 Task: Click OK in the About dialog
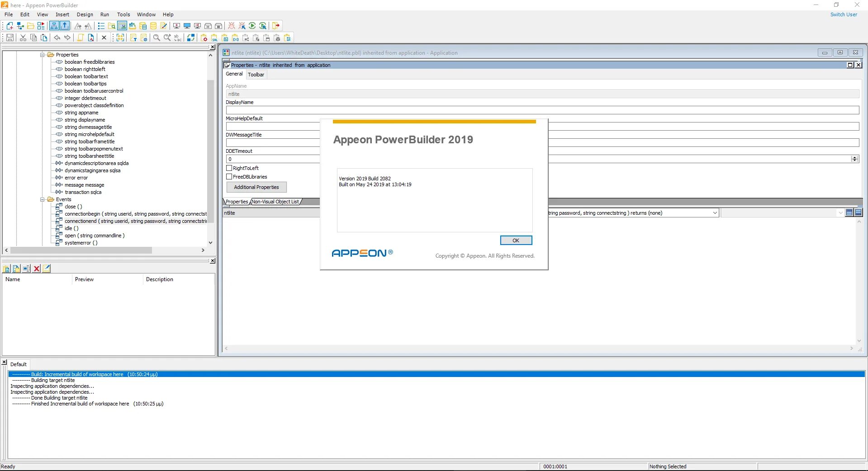coord(516,240)
